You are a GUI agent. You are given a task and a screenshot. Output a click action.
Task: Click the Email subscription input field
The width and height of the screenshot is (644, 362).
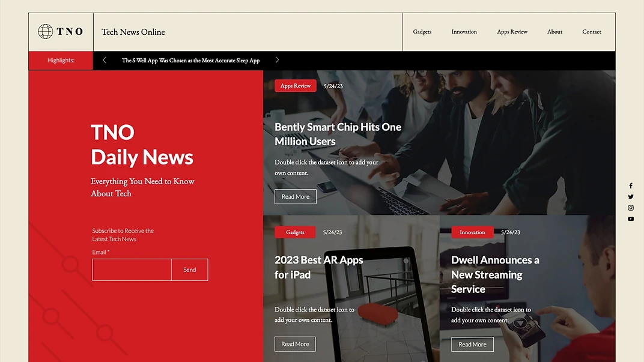point(132,270)
